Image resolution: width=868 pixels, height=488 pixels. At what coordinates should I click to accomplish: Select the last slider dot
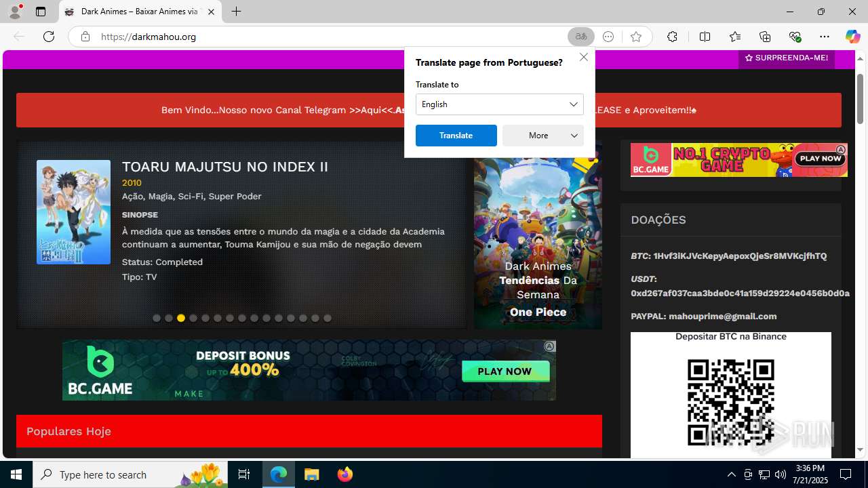point(328,318)
